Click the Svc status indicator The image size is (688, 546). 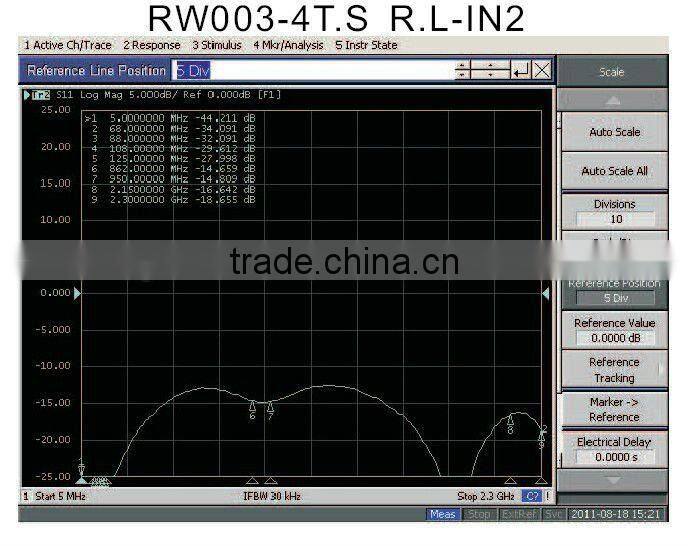[554, 514]
